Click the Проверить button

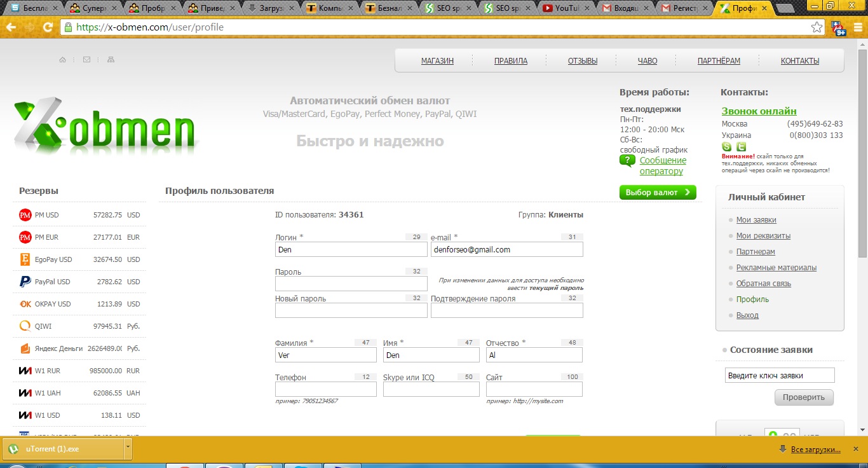804,397
